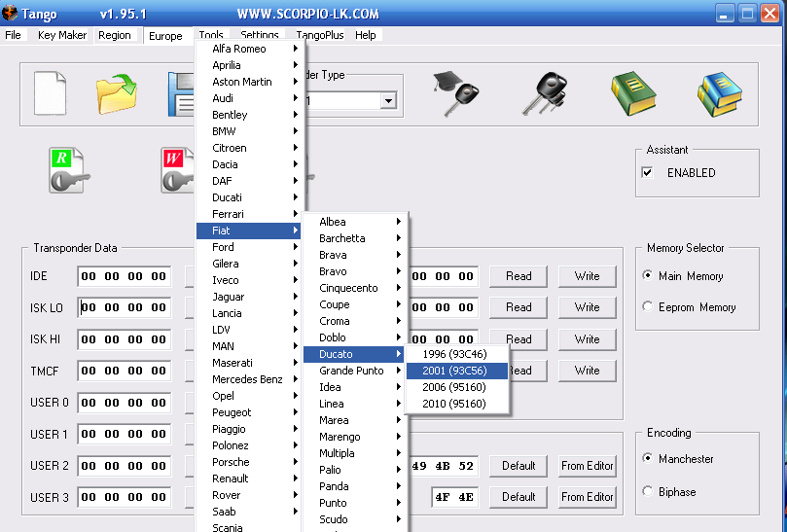This screenshot has width=787, height=532.
Task: Click the USER 3 hex input field
Action: pyautogui.click(x=124, y=497)
